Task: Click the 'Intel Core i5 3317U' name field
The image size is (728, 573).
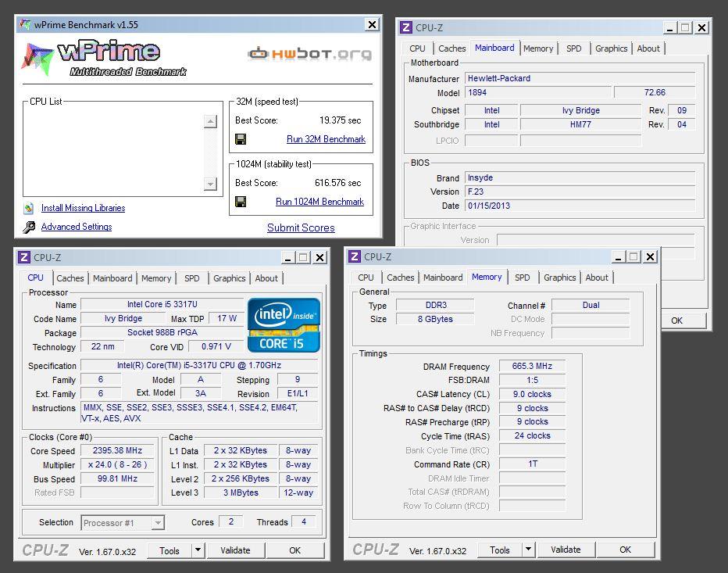Action: coord(162,304)
